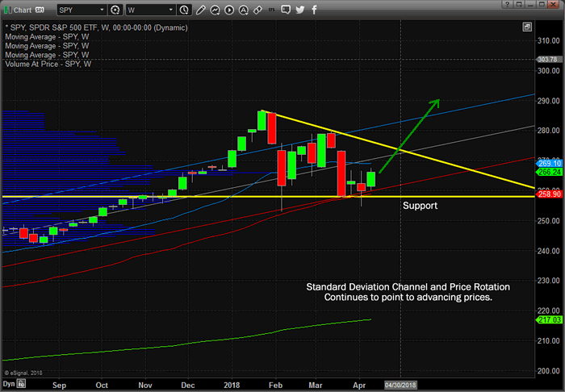Click the 310.00 price axis label
This screenshot has width=565, height=392.
coord(548,40)
